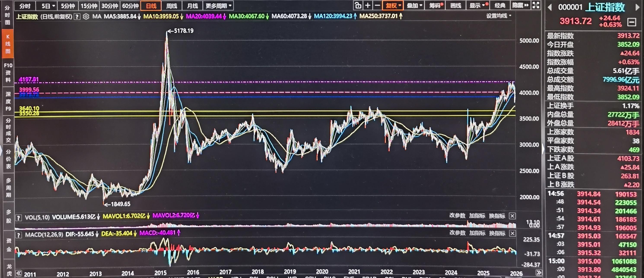Image resolution: width=644 pixels, height=278 pixels.
Task: Click the help question mark beside 上证指数 title
Action: tap(77, 16)
